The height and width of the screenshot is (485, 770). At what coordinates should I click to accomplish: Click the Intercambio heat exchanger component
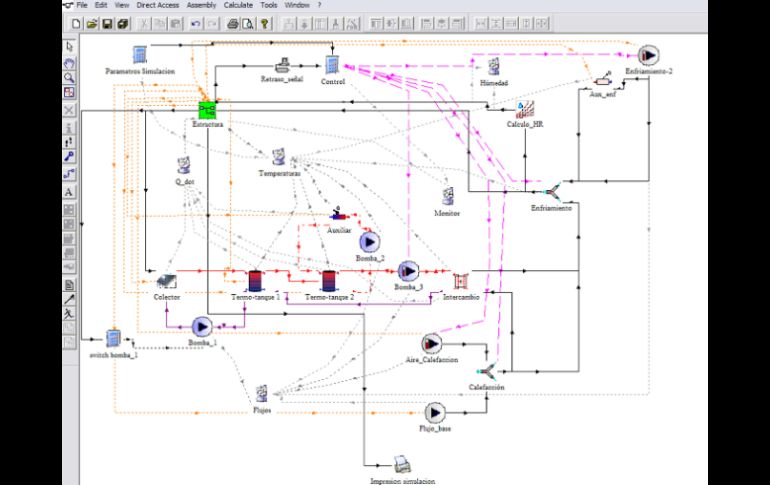pyautogui.click(x=461, y=281)
